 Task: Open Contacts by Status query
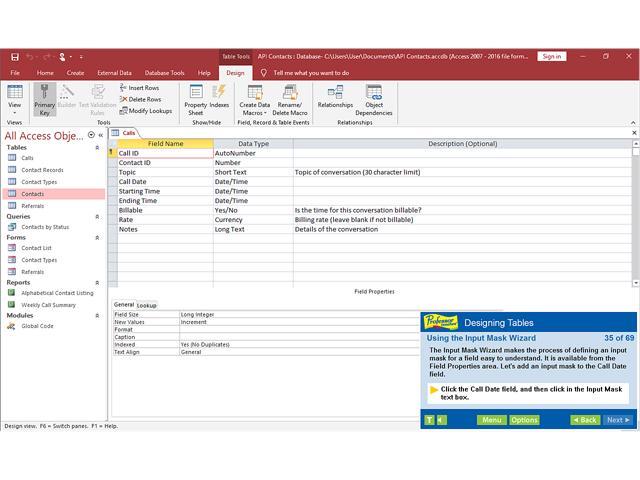point(45,227)
